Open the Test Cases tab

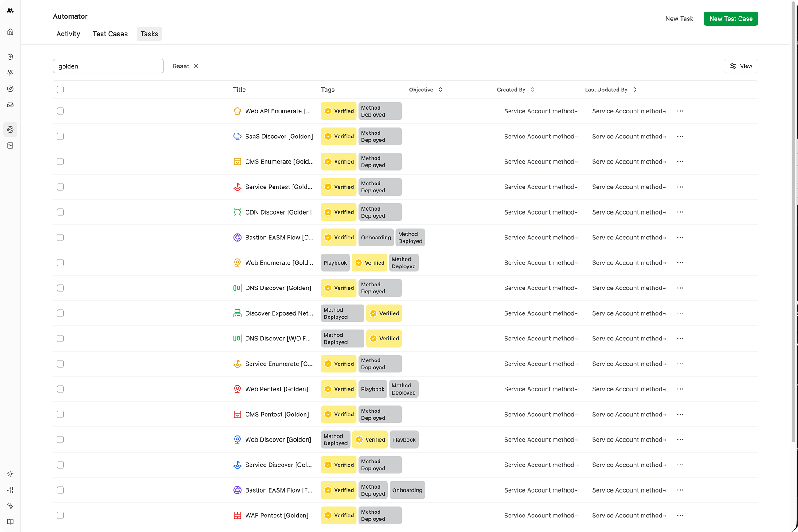click(x=110, y=34)
